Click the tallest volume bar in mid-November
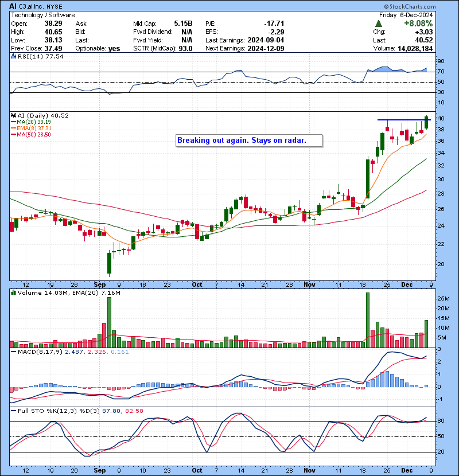 click(368, 320)
